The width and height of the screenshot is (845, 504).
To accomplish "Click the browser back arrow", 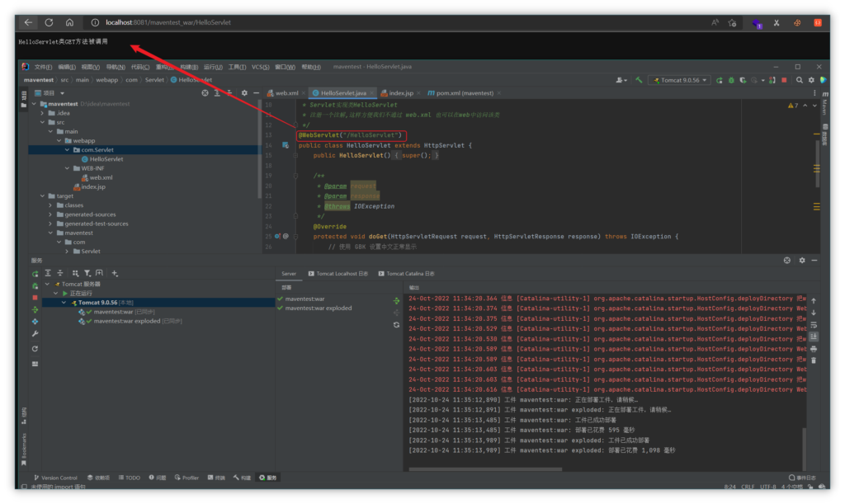I will [x=28, y=22].
